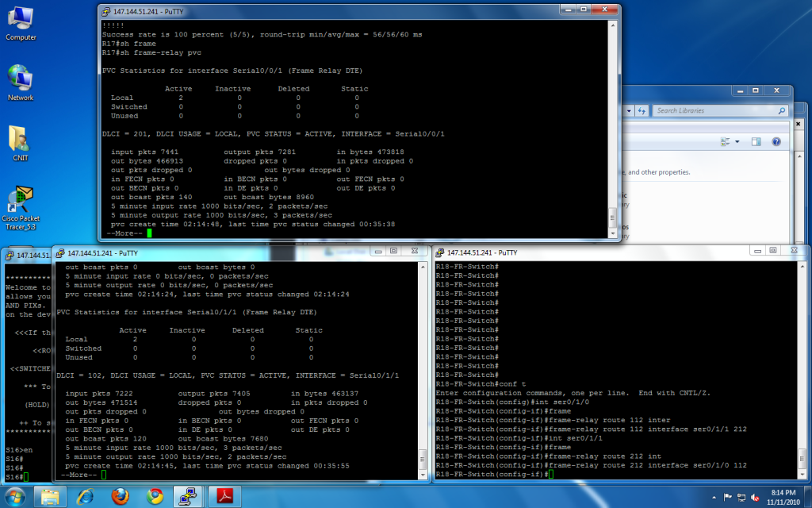Open PuTTY system menu of R18-FR-Switch window
This screenshot has width=812, height=508.
[440, 252]
